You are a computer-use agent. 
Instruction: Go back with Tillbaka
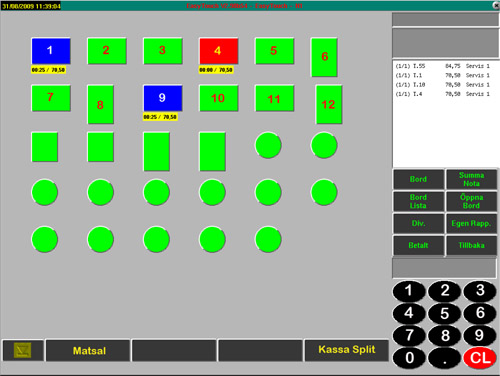pos(471,245)
